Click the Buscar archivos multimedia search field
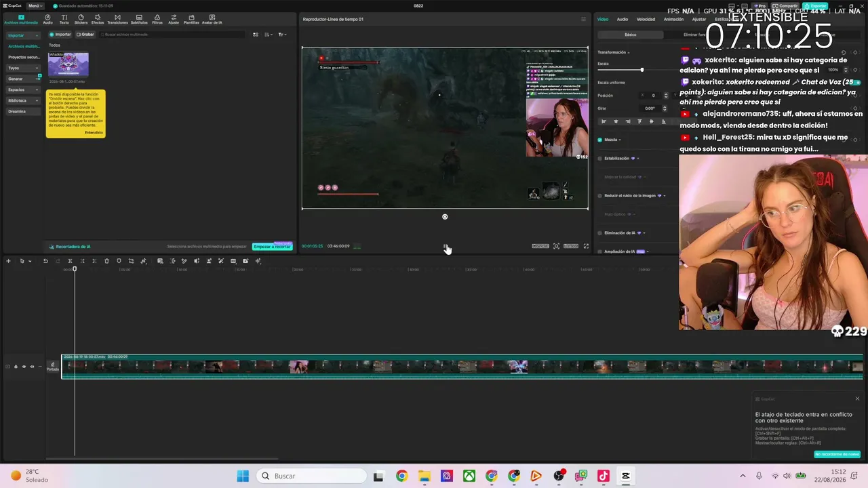This screenshot has width=868, height=488. click(173, 35)
